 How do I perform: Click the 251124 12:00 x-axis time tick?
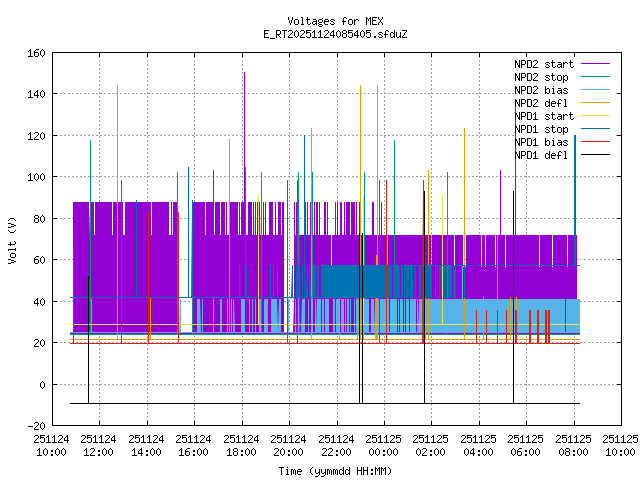99,445
